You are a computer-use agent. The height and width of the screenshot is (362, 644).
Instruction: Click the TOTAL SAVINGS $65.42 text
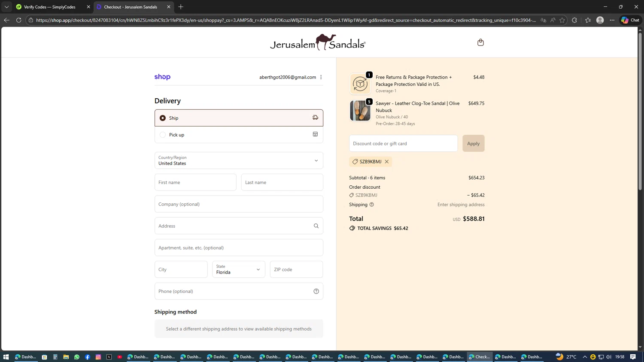383,228
